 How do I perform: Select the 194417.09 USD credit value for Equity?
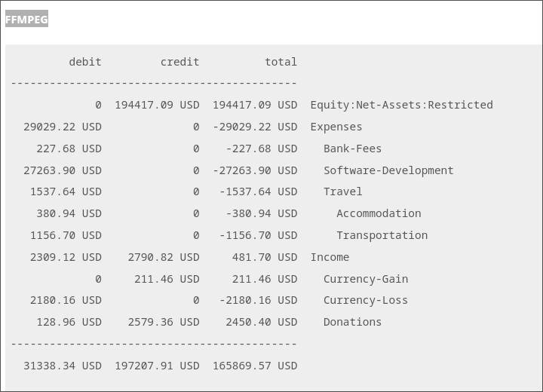click(157, 105)
